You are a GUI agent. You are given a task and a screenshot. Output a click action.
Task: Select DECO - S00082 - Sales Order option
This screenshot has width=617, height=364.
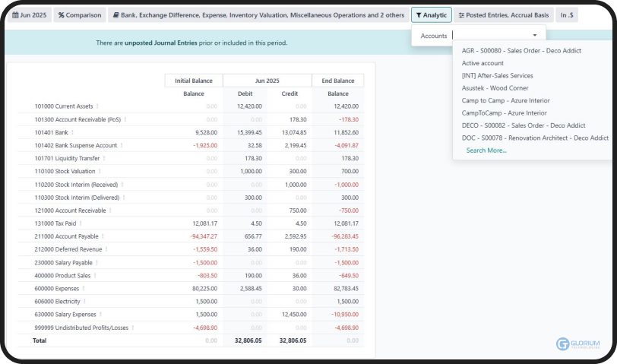pos(524,125)
